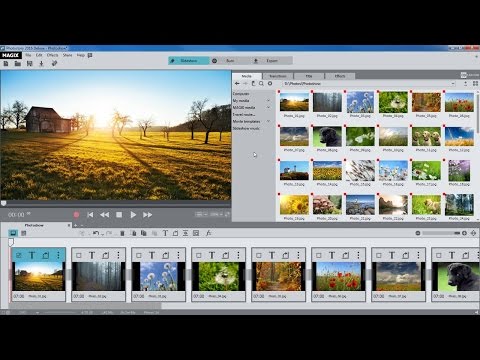Click the rotate icon in edit toolbar
480x360 pixels.
click(175, 233)
